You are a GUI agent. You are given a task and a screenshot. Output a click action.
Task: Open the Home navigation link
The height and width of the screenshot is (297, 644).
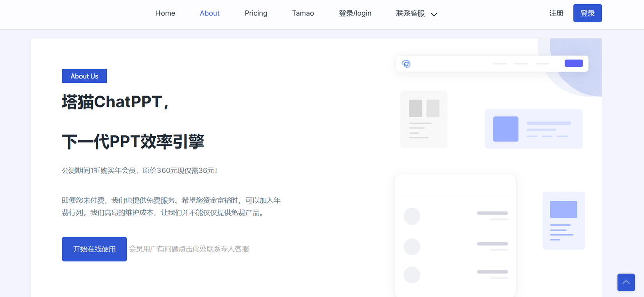click(x=165, y=13)
